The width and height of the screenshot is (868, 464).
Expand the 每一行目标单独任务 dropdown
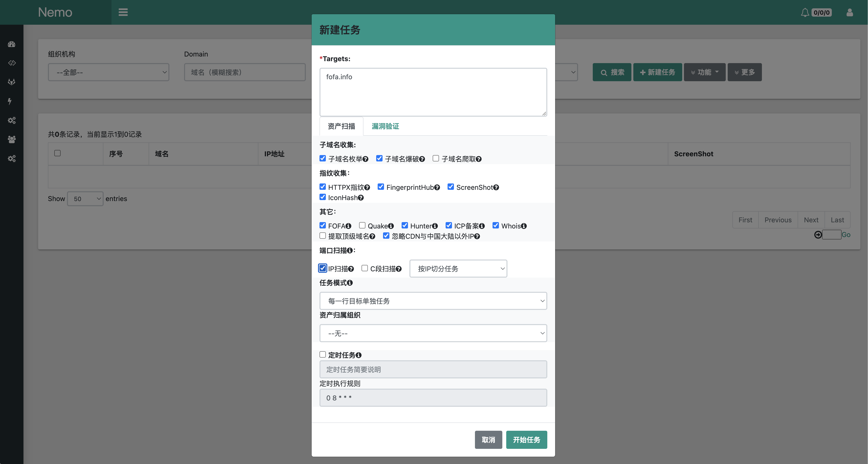pyautogui.click(x=433, y=301)
